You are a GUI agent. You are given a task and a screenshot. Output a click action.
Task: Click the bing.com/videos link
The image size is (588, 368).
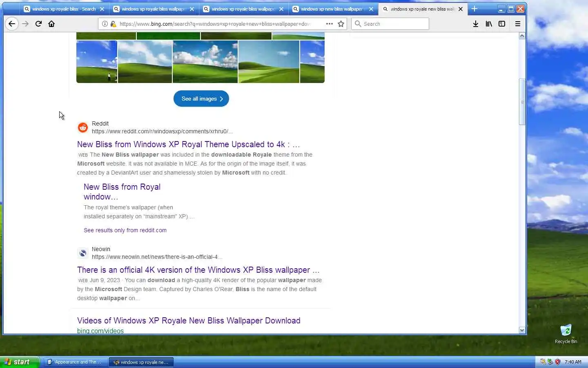click(x=100, y=331)
